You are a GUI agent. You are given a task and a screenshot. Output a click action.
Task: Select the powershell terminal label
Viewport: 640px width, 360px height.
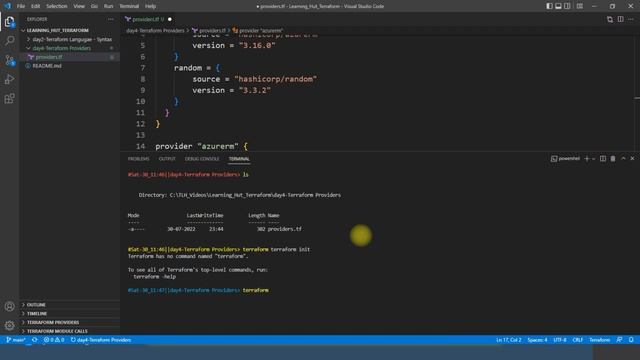565,159
